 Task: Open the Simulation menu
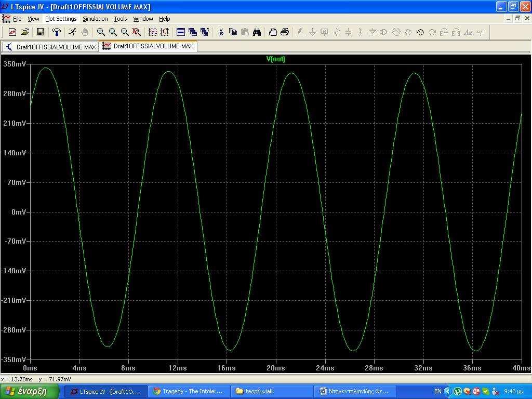click(96, 19)
